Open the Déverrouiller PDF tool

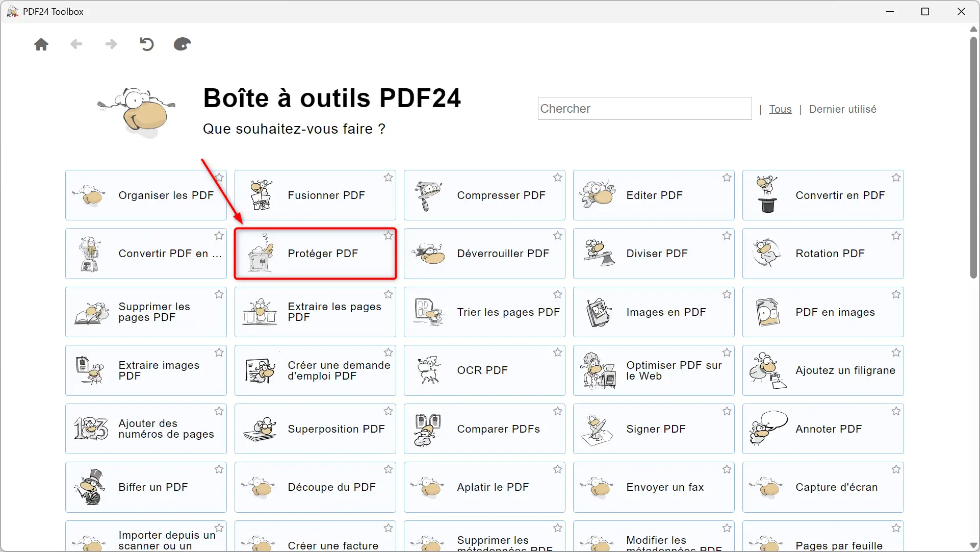pyautogui.click(x=484, y=254)
